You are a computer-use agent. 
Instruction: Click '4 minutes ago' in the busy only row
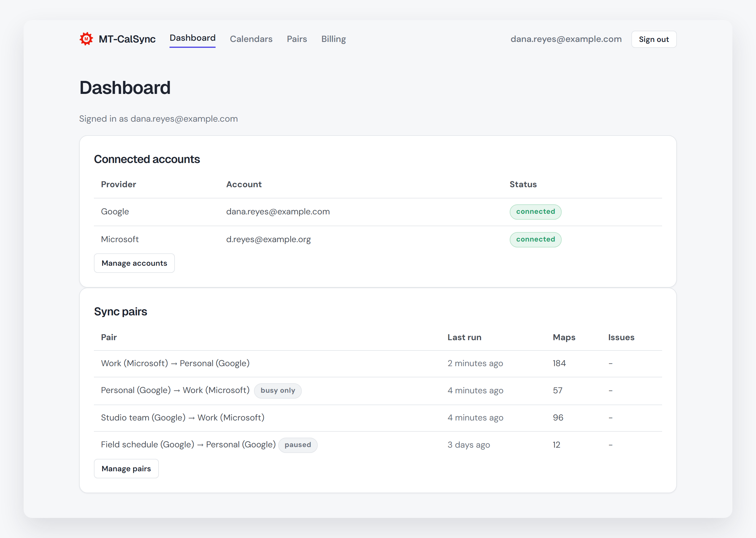[475, 391]
